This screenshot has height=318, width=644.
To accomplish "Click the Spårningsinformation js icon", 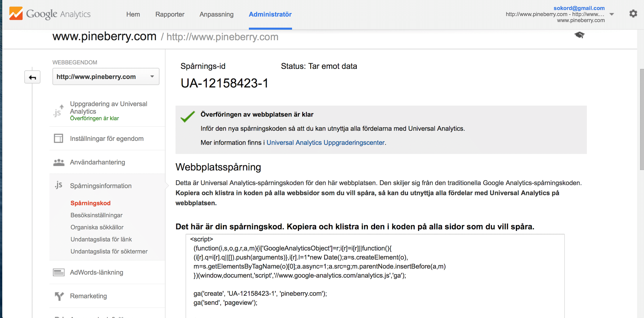I will pos(58,185).
